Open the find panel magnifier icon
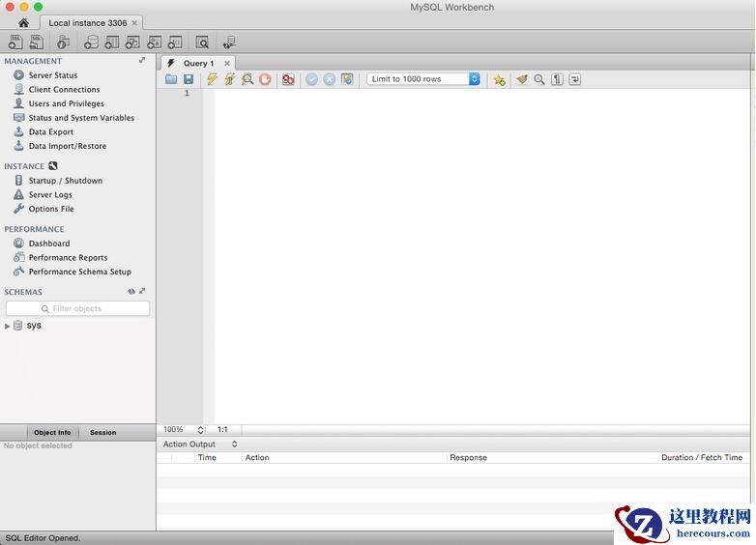 pyautogui.click(x=539, y=79)
